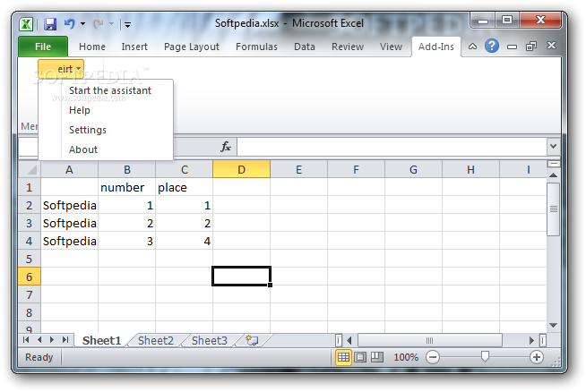
Task: Choose Start the assistant menu entry
Action: coord(110,90)
